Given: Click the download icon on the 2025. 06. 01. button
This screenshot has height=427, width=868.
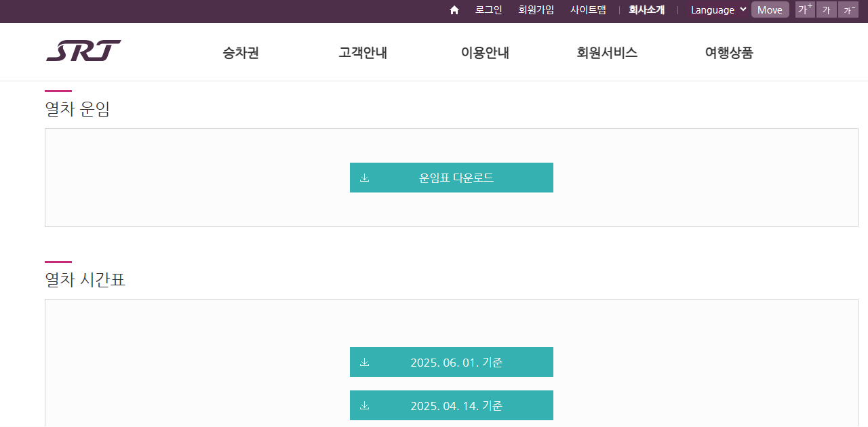Looking at the screenshot, I should coord(365,361).
